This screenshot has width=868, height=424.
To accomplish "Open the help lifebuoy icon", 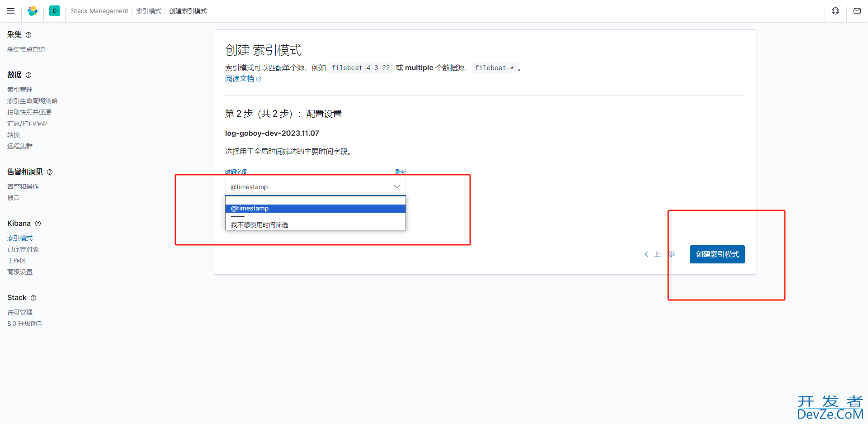I will pyautogui.click(x=835, y=11).
